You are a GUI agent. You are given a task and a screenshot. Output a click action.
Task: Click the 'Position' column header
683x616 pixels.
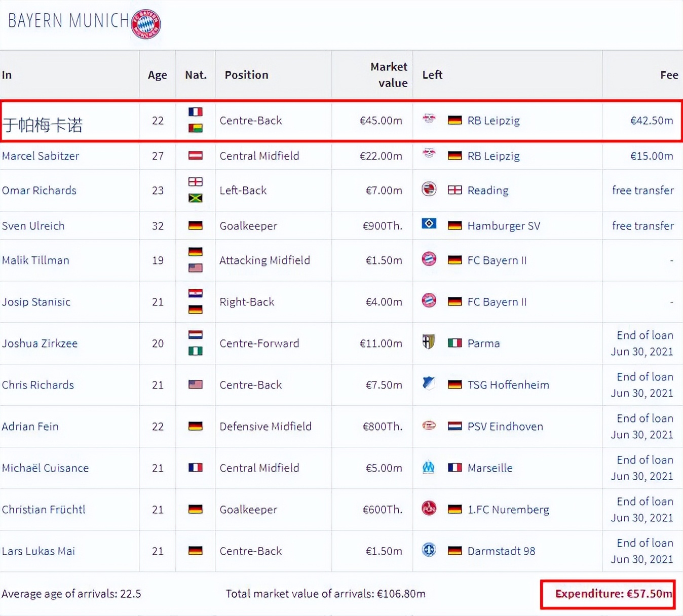pos(246,75)
